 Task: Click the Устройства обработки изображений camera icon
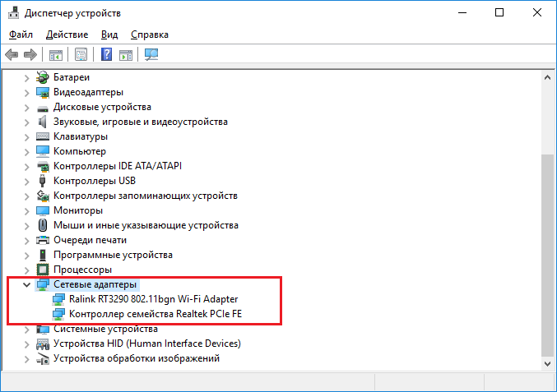coord(43,358)
